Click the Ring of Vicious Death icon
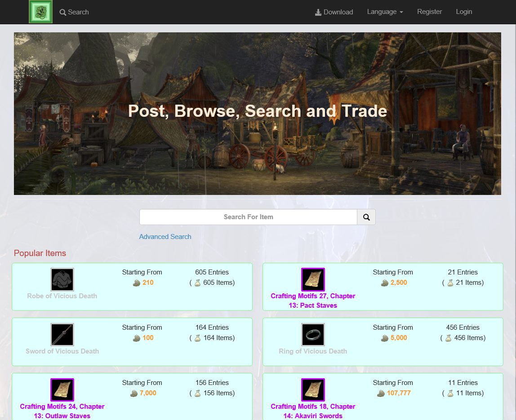 (313, 335)
